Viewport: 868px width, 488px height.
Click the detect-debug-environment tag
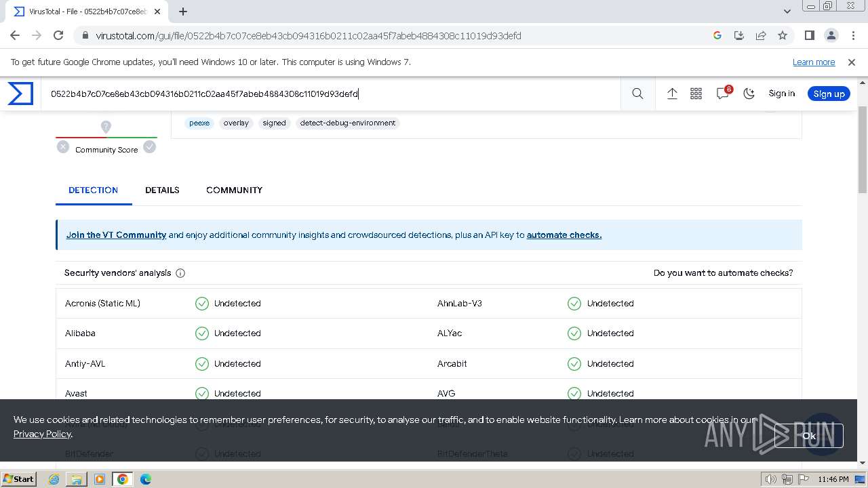[x=348, y=123]
